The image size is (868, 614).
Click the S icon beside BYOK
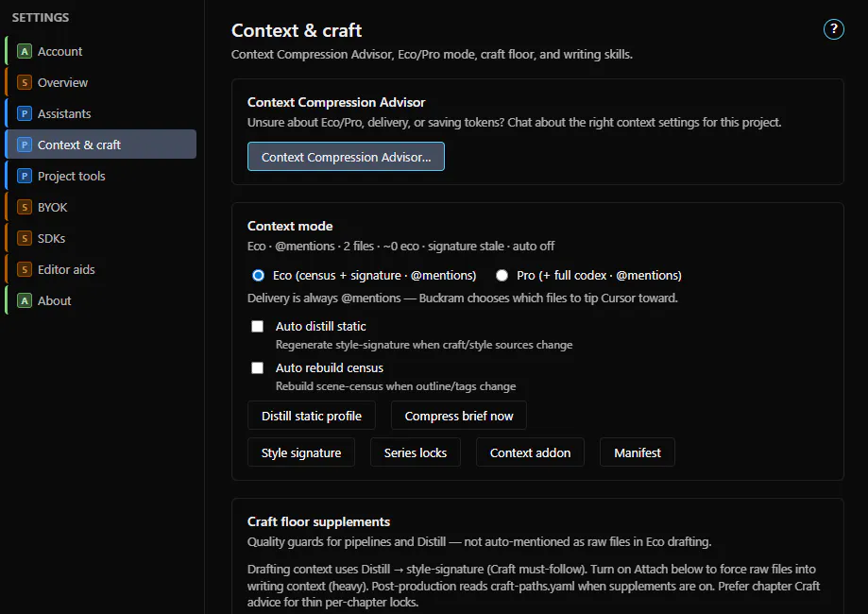(24, 207)
